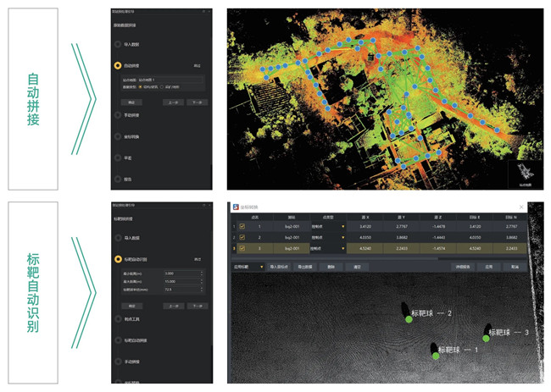This screenshot has height=392, width=551.
Task: Click the stepper arrows on 最大距离 field
Action: pos(202,281)
